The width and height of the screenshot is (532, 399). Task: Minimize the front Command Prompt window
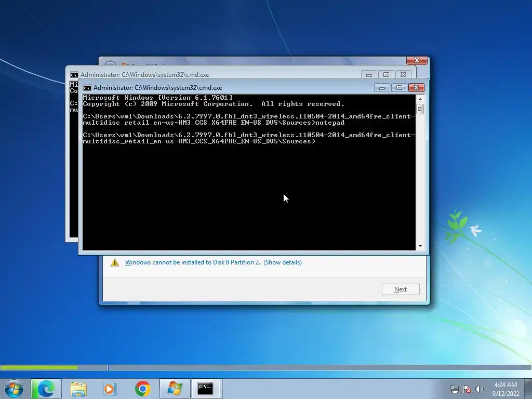(382, 88)
